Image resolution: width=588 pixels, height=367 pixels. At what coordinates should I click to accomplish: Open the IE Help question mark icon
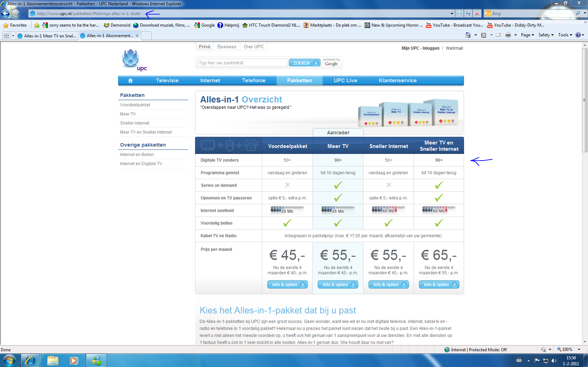(578, 35)
